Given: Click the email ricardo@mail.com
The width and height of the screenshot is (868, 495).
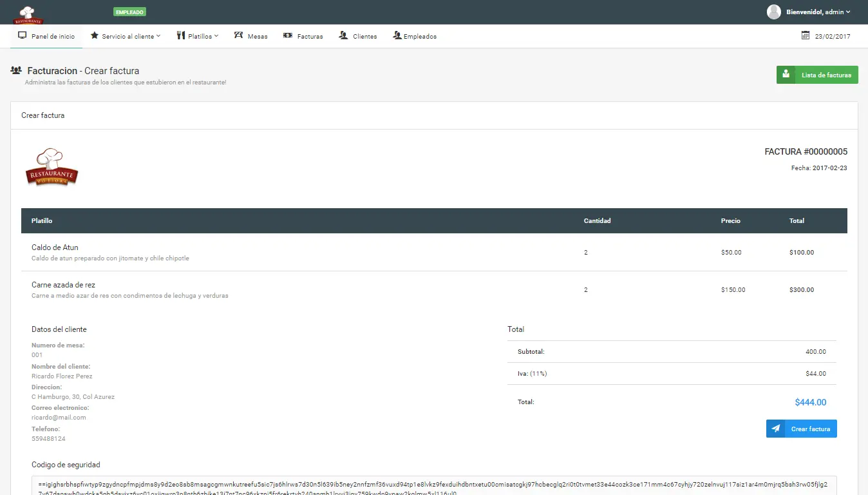Looking at the screenshot, I should [59, 418].
